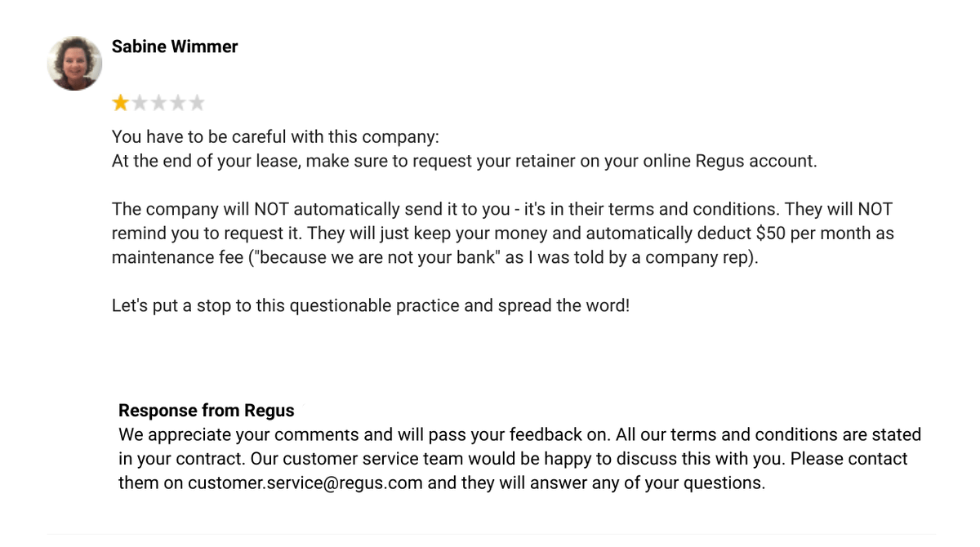
Task: Click the line 'You have to be careful with this company'
Action: (x=276, y=136)
